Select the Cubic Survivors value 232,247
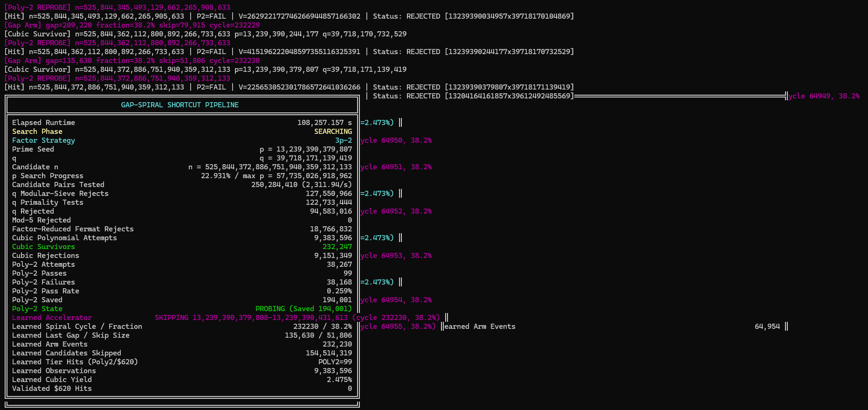Image resolution: width=868 pixels, height=410 pixels. click(x=338, y=247)
